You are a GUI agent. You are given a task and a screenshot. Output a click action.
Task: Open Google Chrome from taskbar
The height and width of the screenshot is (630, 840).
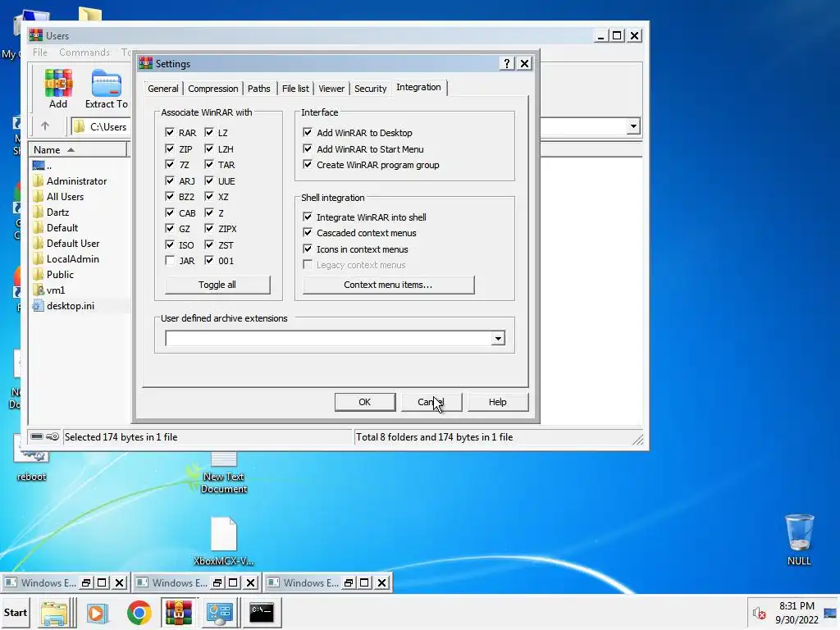139,613
